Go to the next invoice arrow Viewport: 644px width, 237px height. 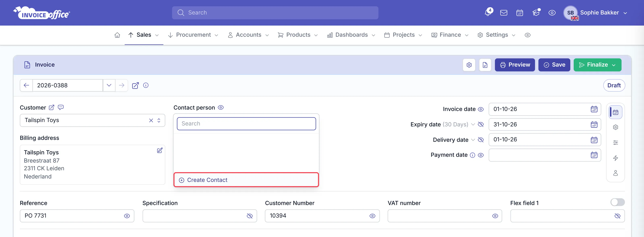(122, 85)
